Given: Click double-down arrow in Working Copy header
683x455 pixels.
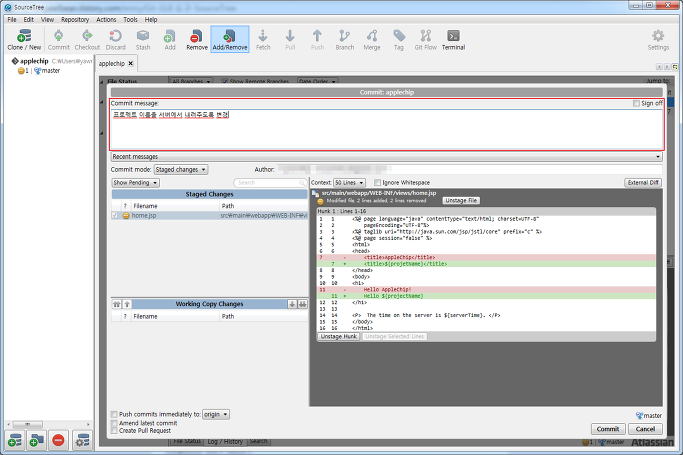Looking at the screenshot, I should tap(302, 304).
